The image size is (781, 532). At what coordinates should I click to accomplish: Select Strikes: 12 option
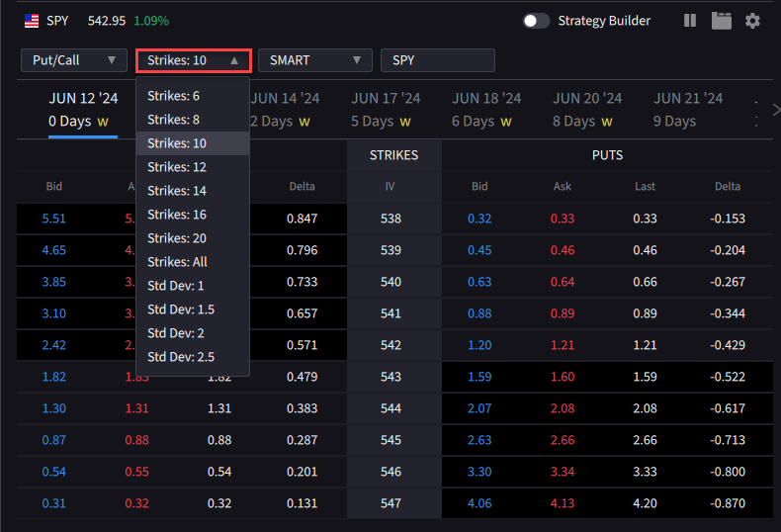[192, 167]
